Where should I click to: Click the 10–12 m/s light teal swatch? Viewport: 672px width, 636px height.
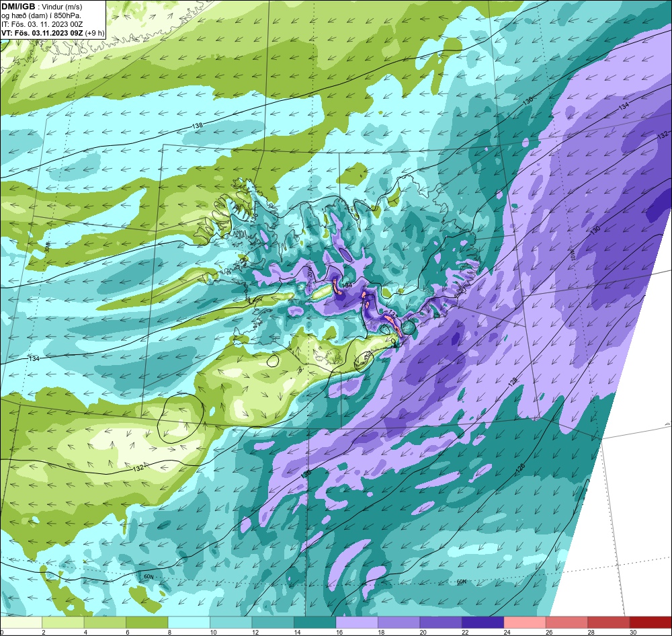pyautogui.click(x=231, y=623)
